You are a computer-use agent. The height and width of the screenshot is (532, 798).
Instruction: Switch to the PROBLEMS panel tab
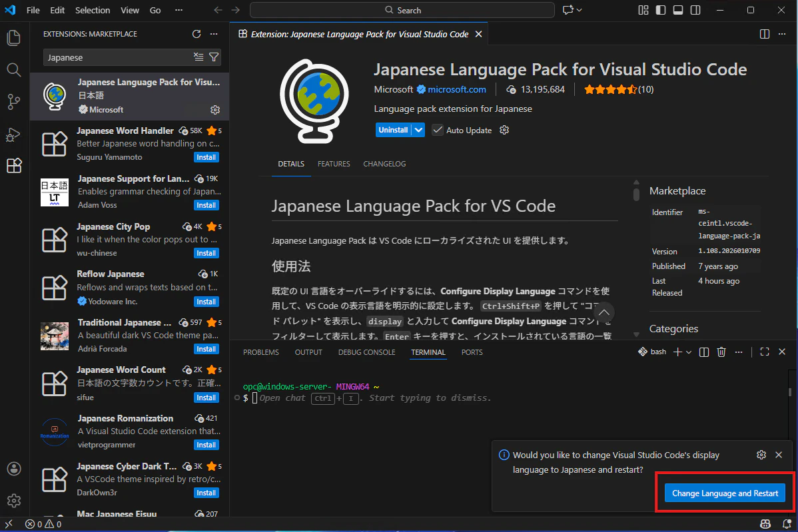click(261, 352)
